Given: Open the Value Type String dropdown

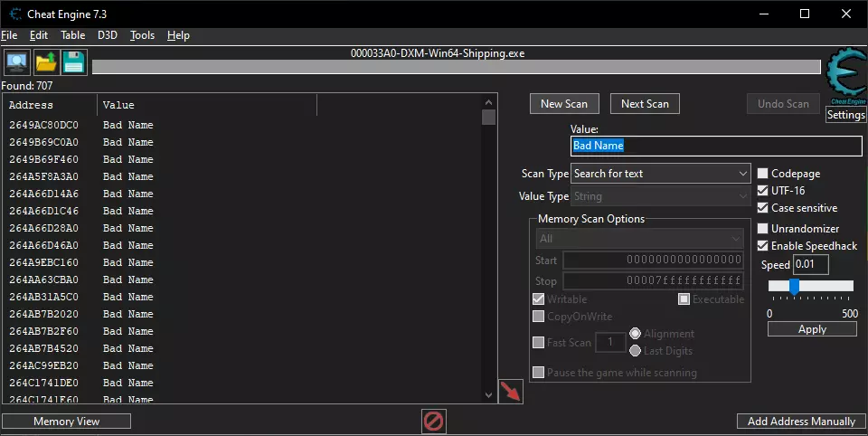Looking at the screenshot, I should tap(660, 196).
